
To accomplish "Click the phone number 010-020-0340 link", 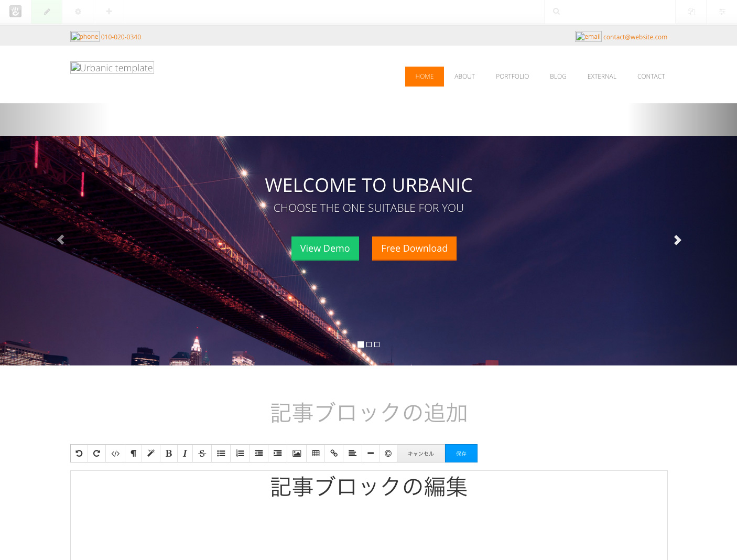I will point(121,37).
